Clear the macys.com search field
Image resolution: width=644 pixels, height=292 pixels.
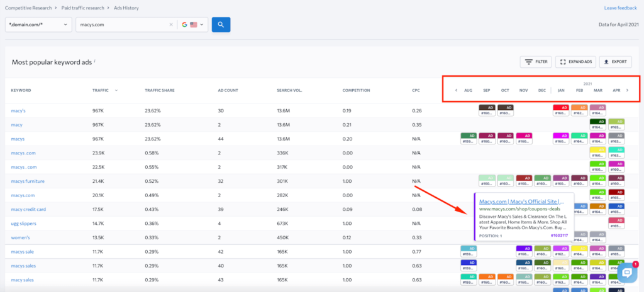pyautogui.click(x=171, y=24)
